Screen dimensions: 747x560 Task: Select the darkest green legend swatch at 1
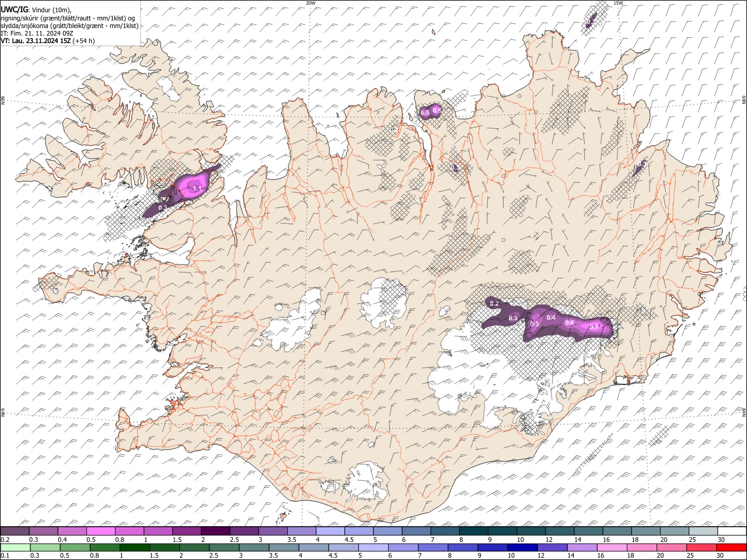pos(134,547)
